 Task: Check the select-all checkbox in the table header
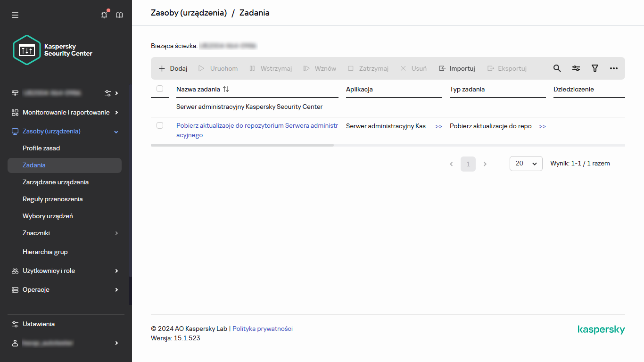tap(159, 88)
